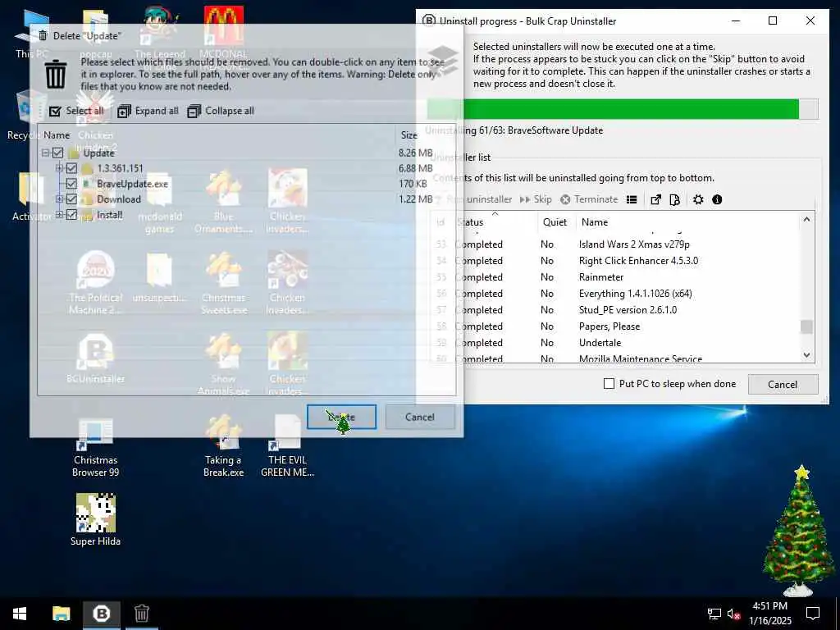This screenshot has height=630, width=840.
Task: Select the 1.3.361.151 folder name
Action: (120, 168)
